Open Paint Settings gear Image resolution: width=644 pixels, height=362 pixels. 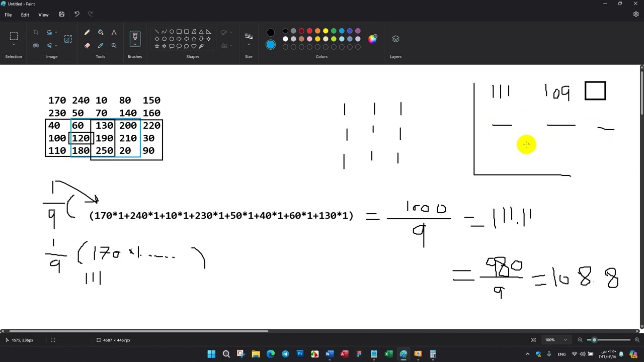click(636, 15)
